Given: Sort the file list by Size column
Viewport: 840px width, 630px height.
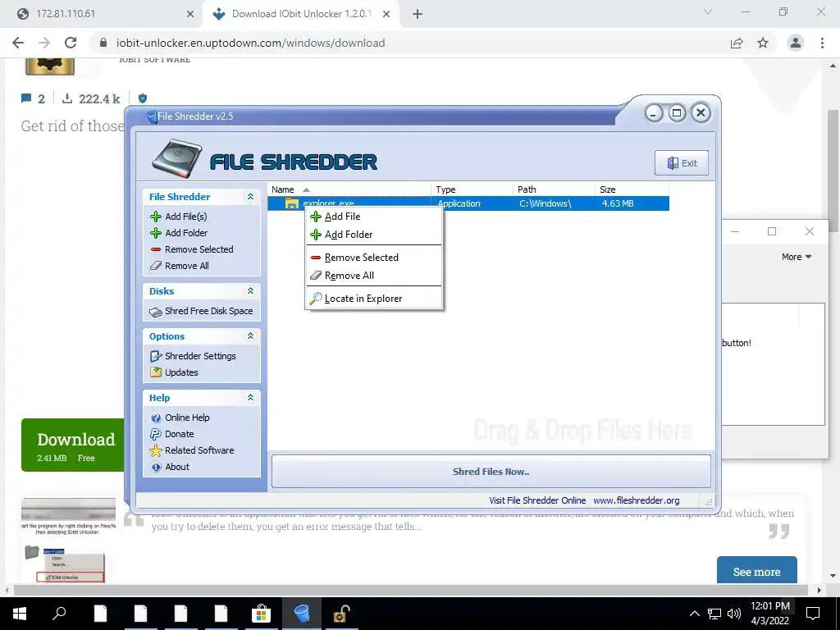Looking at the screenshot, I should [x=632, y=189].
